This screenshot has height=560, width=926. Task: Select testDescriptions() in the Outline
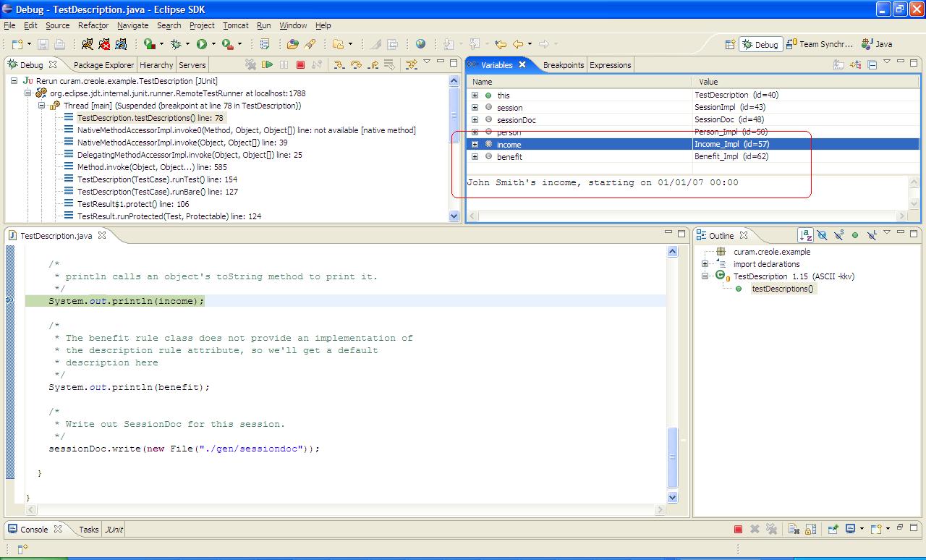783,289
